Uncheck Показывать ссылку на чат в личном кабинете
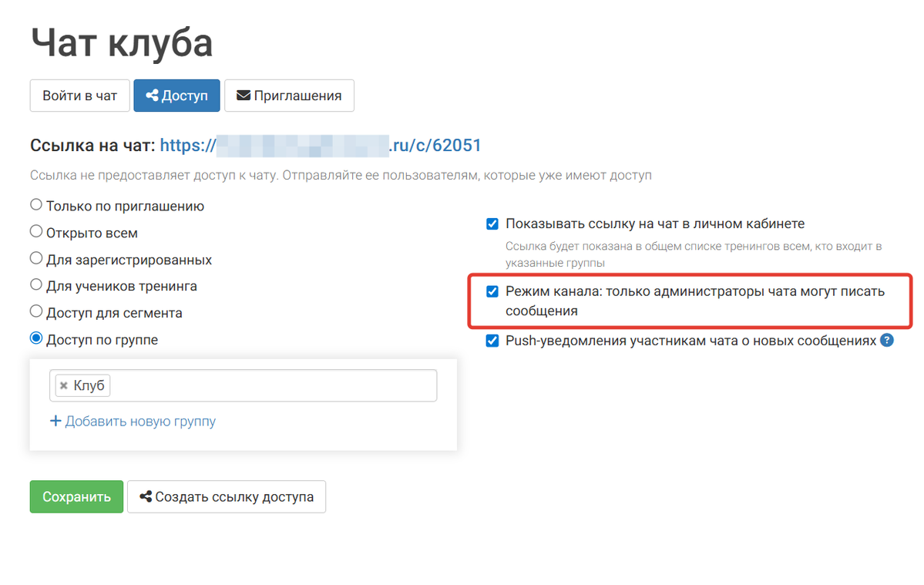 [x=492, y=224]
